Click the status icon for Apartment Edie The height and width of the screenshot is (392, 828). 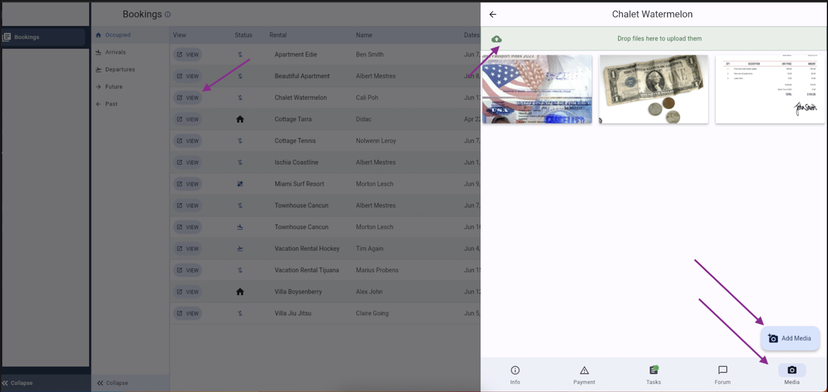(x=240, y=54)
